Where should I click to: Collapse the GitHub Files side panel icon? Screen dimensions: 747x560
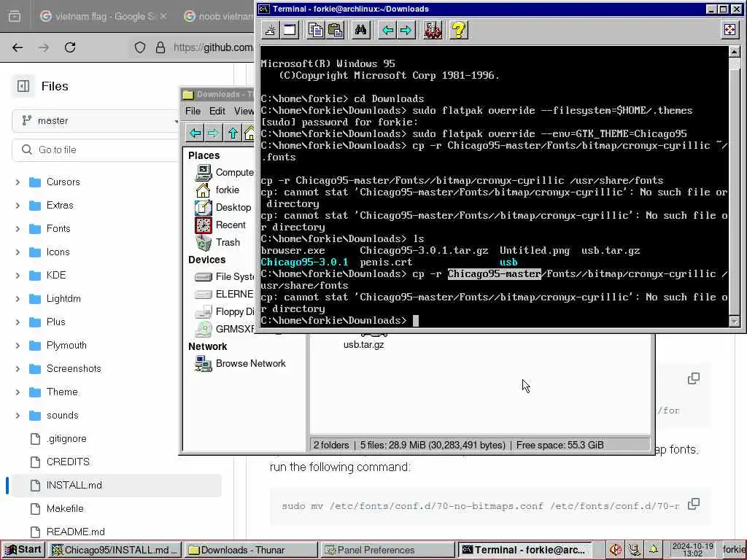click(23, 86)
